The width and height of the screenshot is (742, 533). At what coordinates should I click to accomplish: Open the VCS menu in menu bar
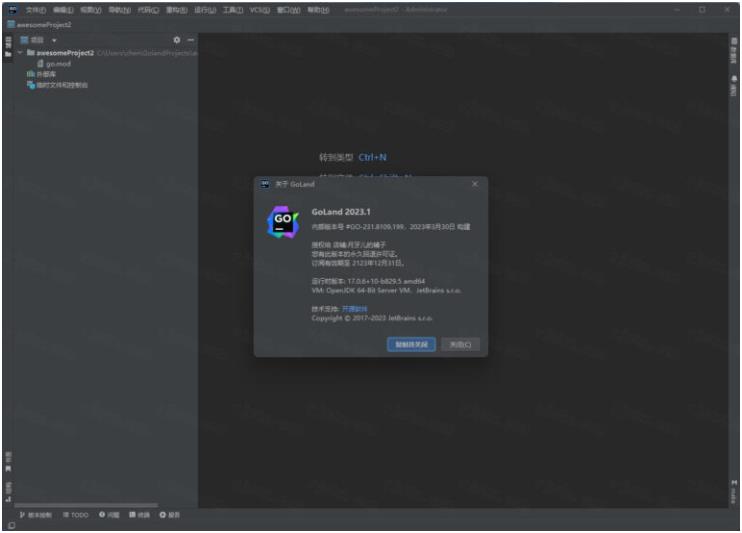(x=260, y=10)
